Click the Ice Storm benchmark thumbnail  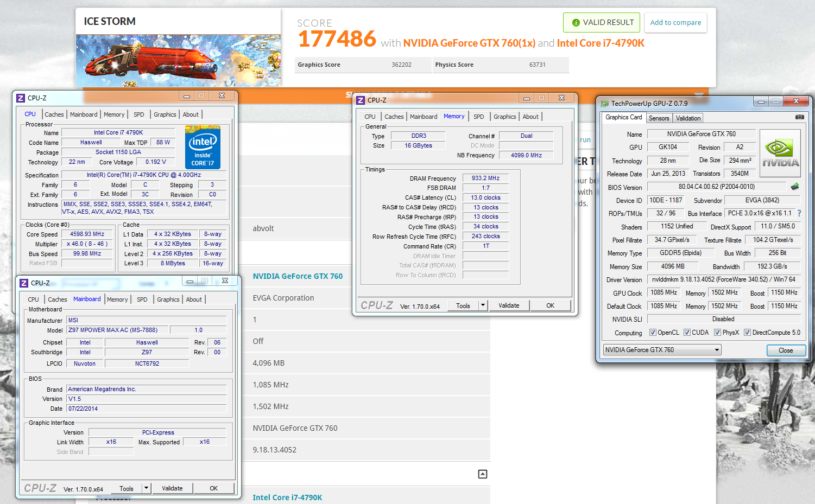coord(178,60)
